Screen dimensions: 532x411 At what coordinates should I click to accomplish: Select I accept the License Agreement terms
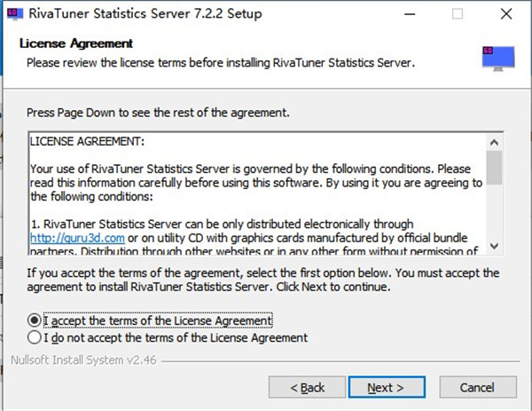tap(35, 320)
